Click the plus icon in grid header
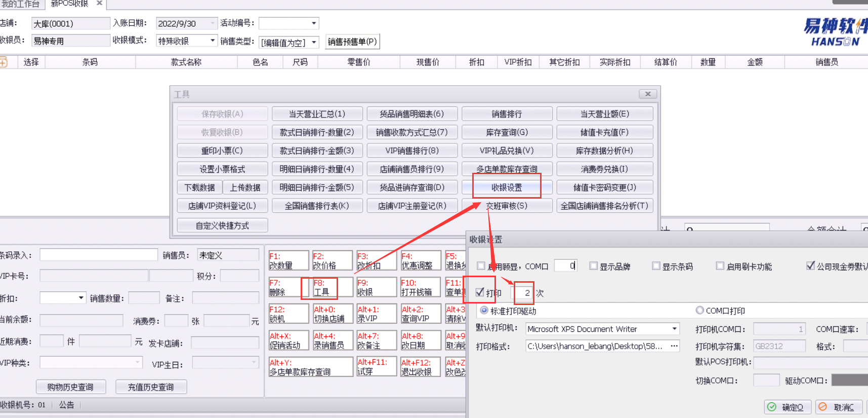 tap(4, 62)
